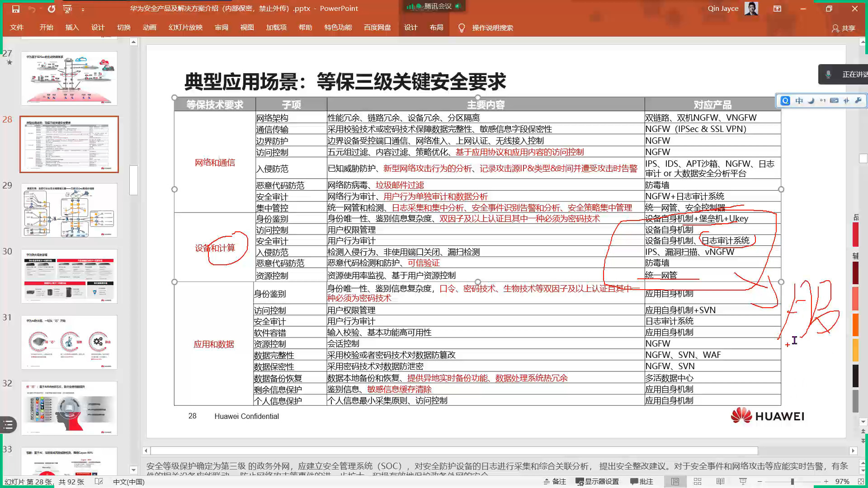The height and width of the screenshot is (488, 868).
Task: Select slide 28 thumbnail
Action: pyautogui.click(x=69, y=144)
